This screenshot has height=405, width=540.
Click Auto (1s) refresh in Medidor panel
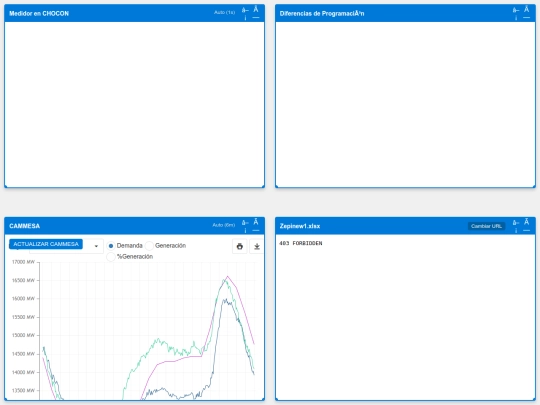pyautogui.click(x=224, y=12)
